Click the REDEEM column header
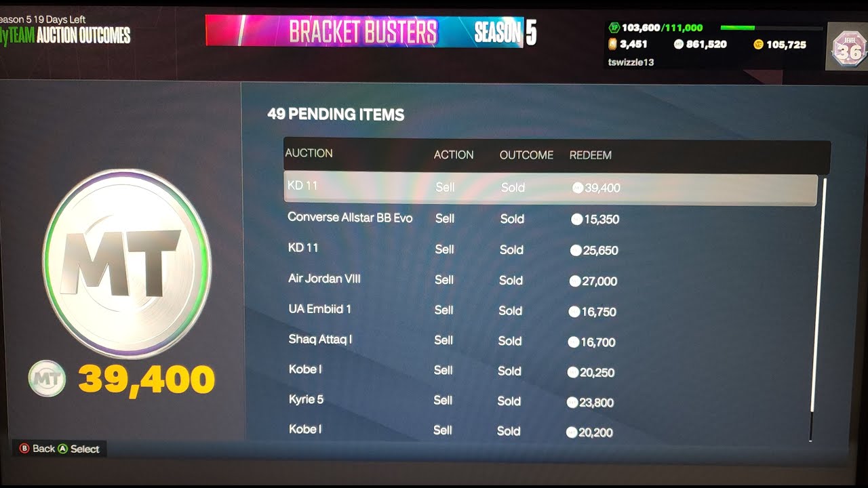The height and width of the screenshot is (488, 868). (590, 155)
